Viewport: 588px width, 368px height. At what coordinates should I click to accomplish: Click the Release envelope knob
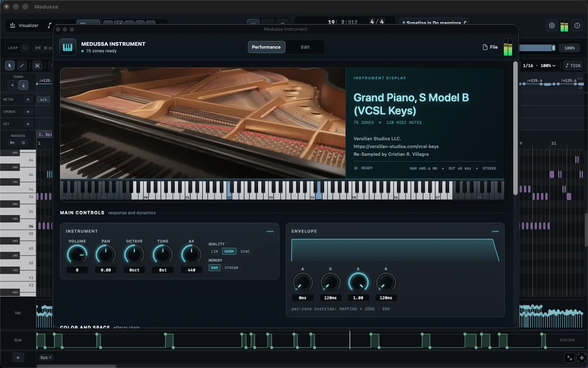click(386, 283)
